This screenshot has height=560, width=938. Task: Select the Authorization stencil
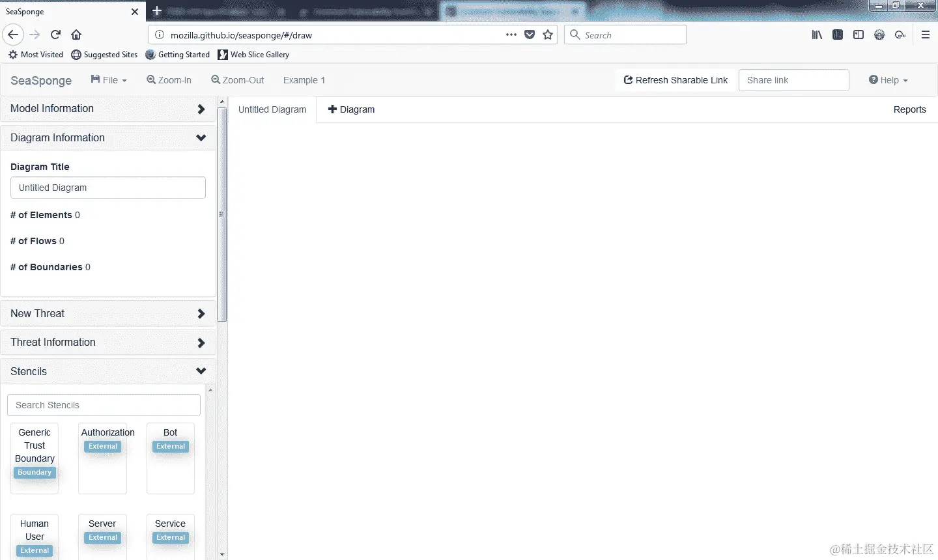[102, 458]
